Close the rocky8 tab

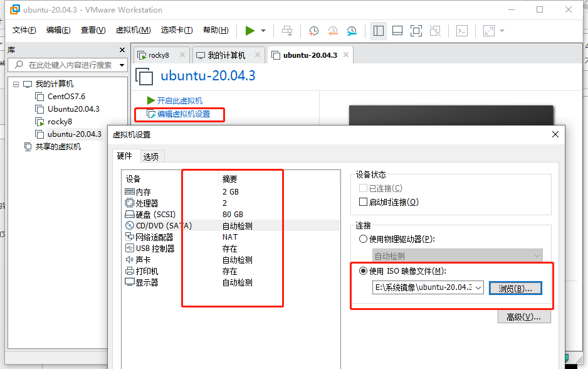pyautogui.click(x=182, y=55)
